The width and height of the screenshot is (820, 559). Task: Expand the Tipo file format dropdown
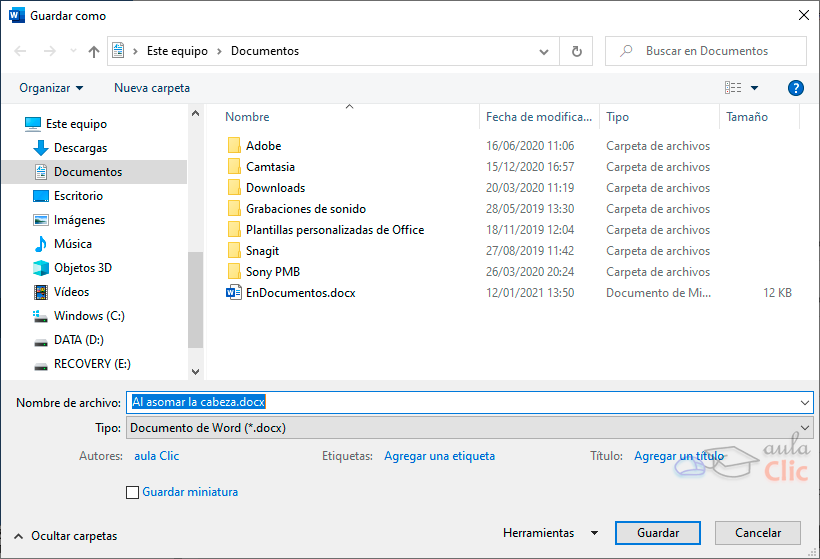point(469,428)
